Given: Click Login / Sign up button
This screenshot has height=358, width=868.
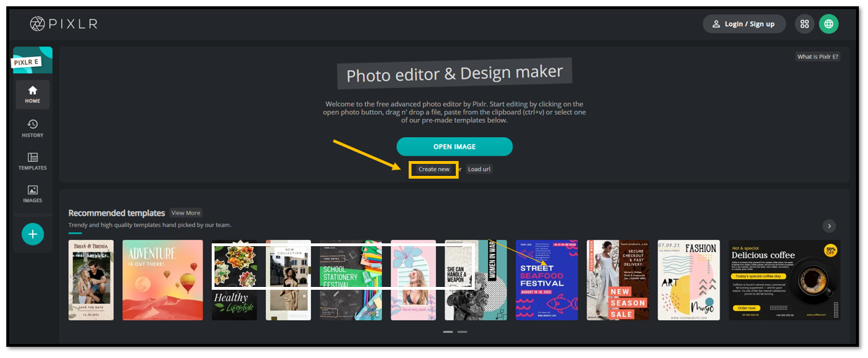Looking at the screenshot, I should [x=744, y=24].
